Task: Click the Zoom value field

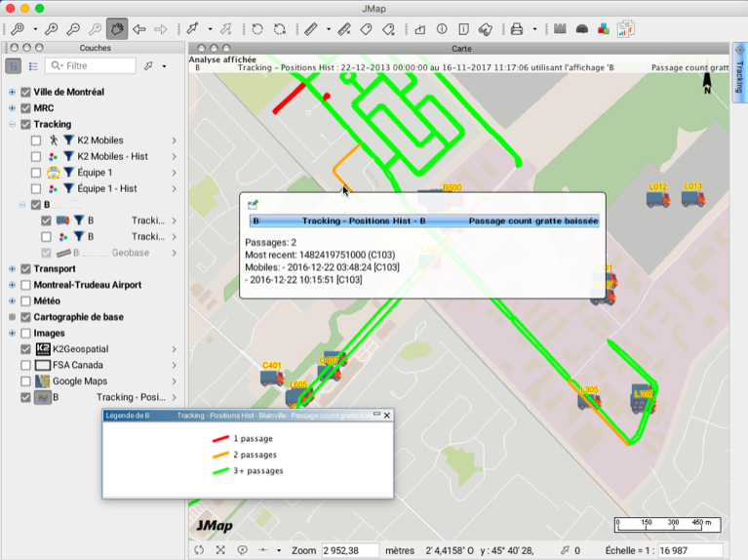Action: pyautogui.click(x=350, y=550)
